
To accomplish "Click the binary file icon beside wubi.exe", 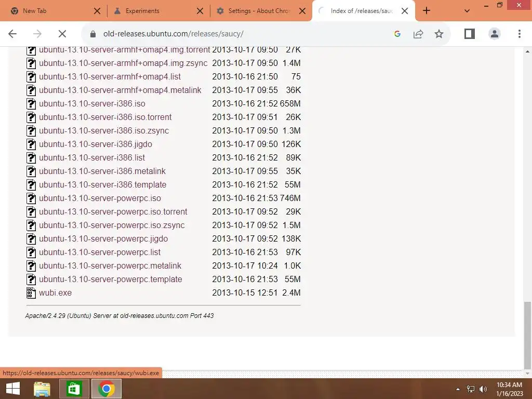I will pyautogui.click(x=31, y=293).
